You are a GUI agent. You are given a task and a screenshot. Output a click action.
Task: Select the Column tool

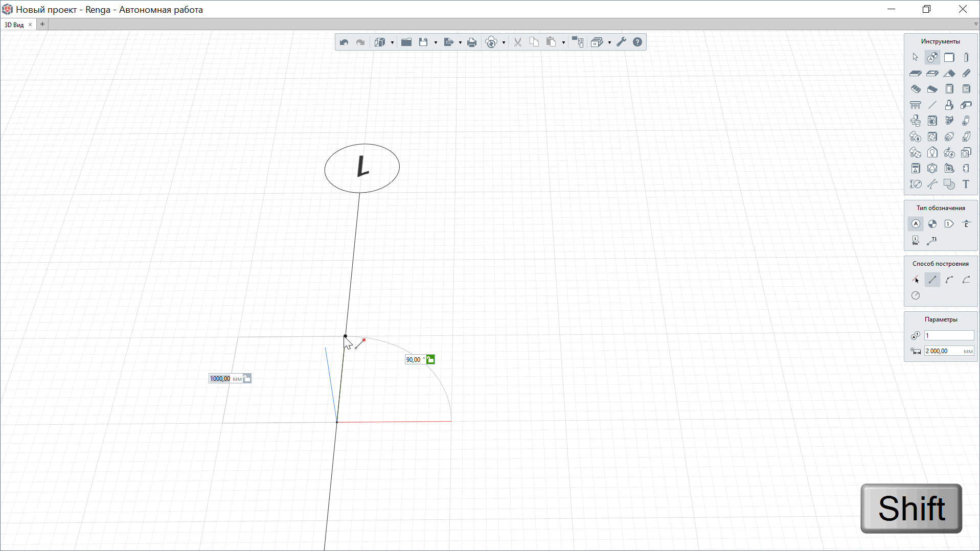(966, 57)
